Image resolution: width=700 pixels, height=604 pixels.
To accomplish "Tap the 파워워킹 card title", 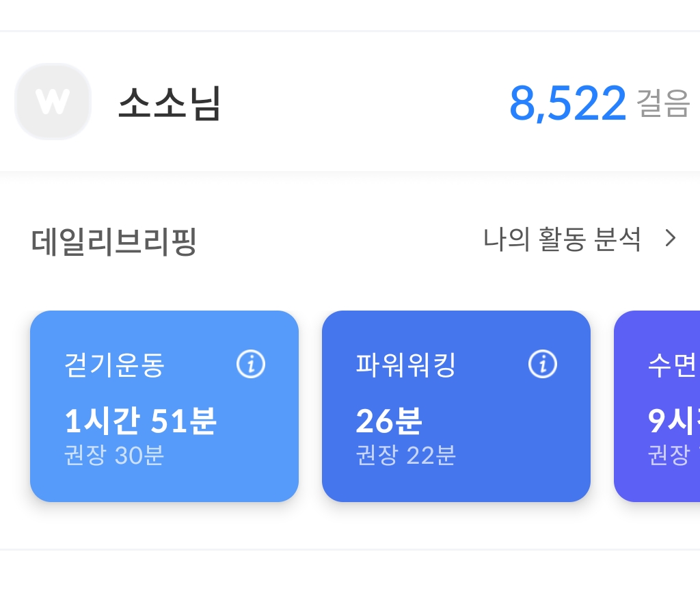I will (x=405, y=365).
